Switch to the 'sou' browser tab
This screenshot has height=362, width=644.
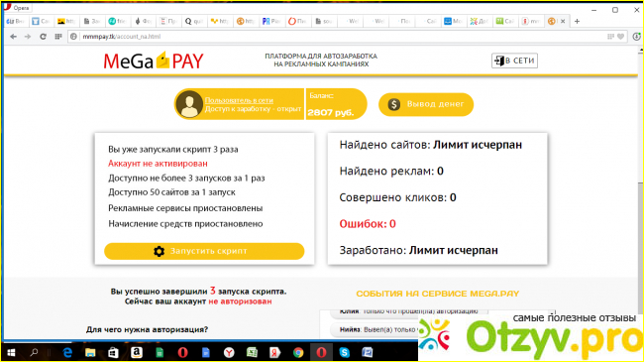tap(323, 22)
